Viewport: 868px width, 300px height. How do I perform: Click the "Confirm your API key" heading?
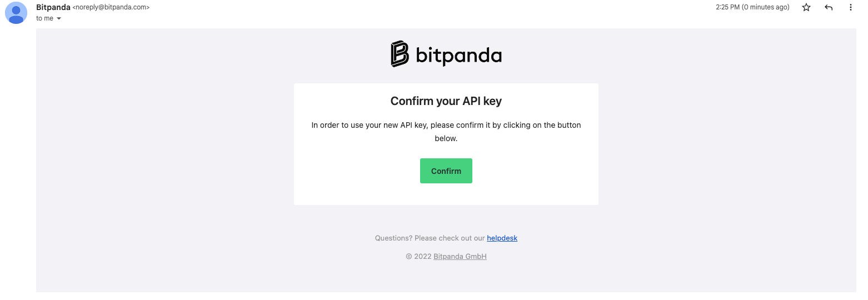pyautogui.click(x=446, y=101)
